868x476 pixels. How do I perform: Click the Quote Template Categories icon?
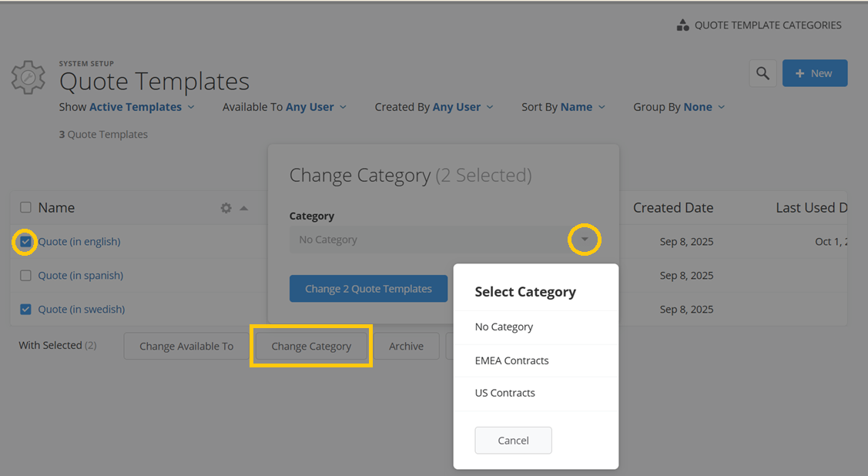pos(682,25)
